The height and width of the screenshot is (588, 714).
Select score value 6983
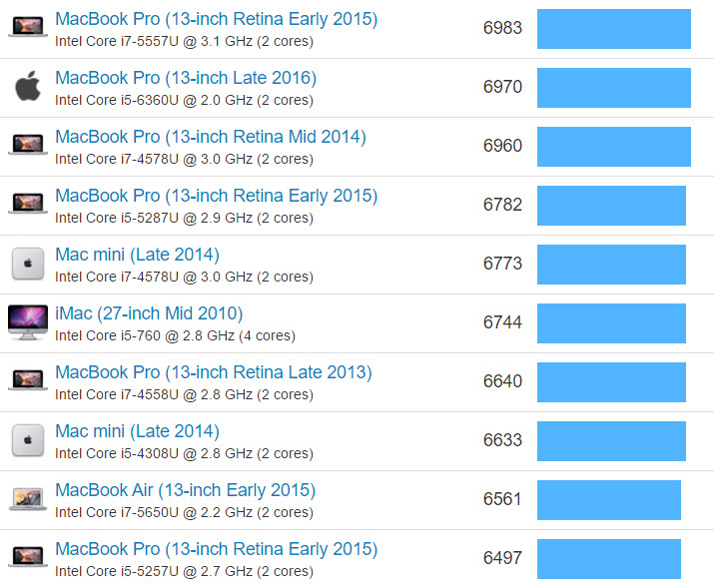502,28
